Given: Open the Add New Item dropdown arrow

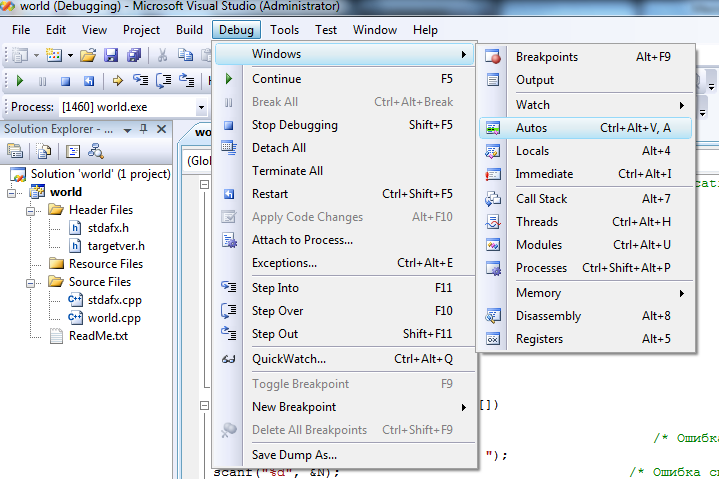Looking at the screenshot, I should (70, 56).
